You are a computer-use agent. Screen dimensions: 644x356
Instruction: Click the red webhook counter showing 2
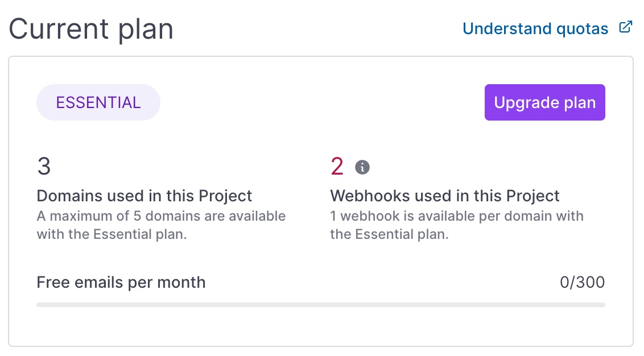(x=336, y=166)
